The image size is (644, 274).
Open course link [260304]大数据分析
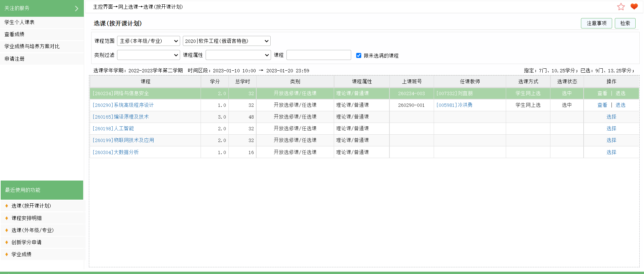pos(116,152)
